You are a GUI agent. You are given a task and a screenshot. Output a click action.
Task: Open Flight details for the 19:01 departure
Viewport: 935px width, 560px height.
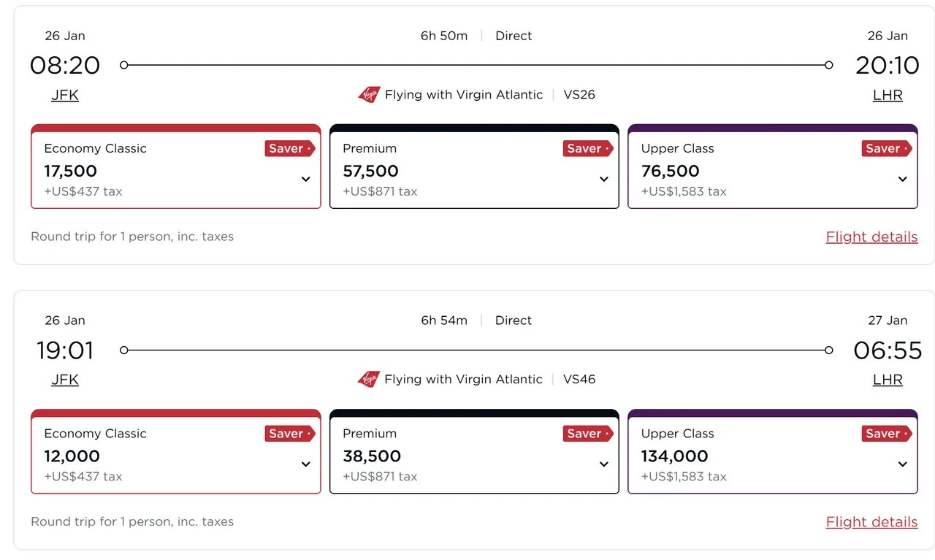coord(871,521)
